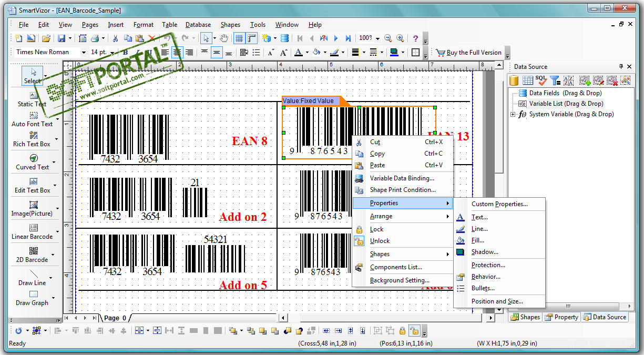Open the Shapes menu in the menu bar
The width and height of the screenshot is (644, 355).
click(x=230, y=25)
